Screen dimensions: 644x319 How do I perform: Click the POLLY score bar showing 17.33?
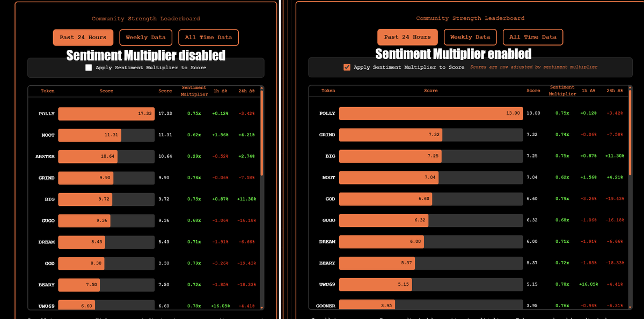pyautogui.click(x=106, y=114)
